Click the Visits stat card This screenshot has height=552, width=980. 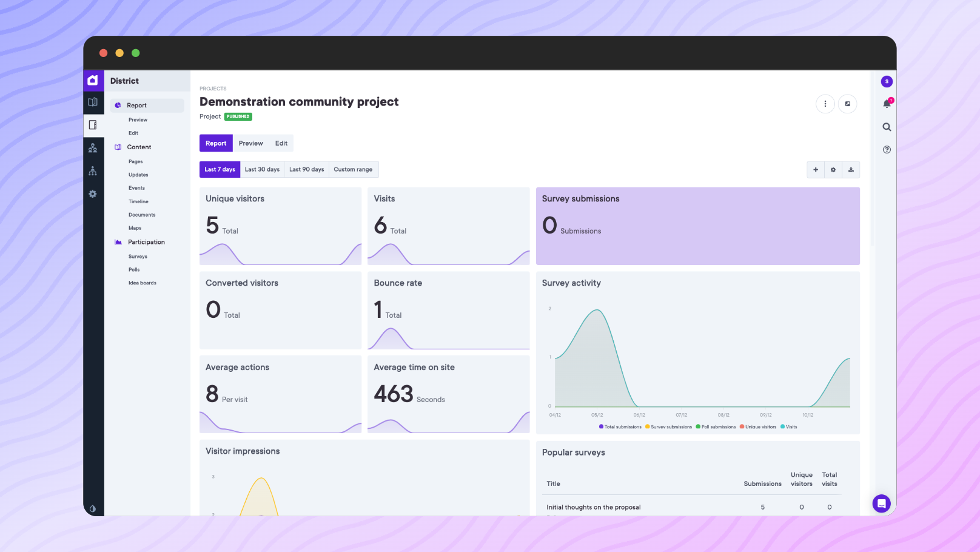[449, 226]
